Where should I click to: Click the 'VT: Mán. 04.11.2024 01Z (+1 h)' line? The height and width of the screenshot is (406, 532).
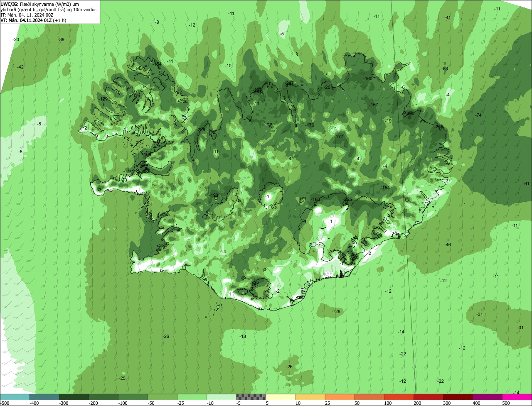[33, 20]
